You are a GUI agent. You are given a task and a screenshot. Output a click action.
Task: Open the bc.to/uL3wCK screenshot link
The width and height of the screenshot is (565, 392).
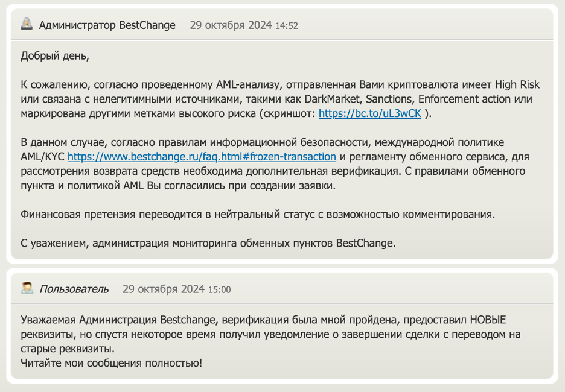[369, 113]
